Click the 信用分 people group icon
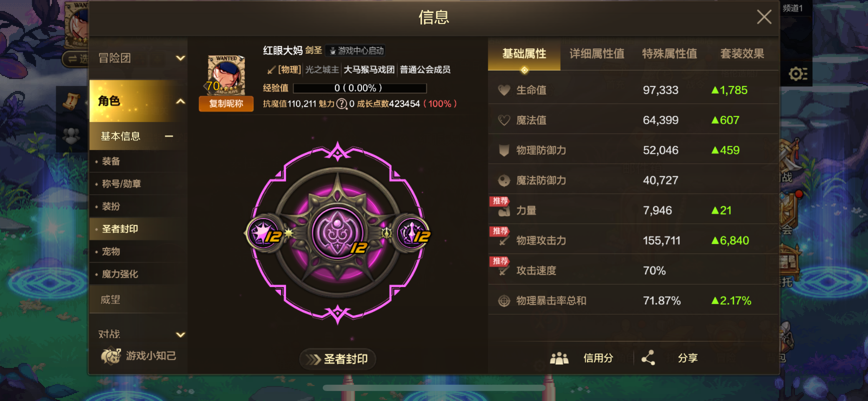The height and width of the screenshot is (401, 868). [x=559, y=358]
